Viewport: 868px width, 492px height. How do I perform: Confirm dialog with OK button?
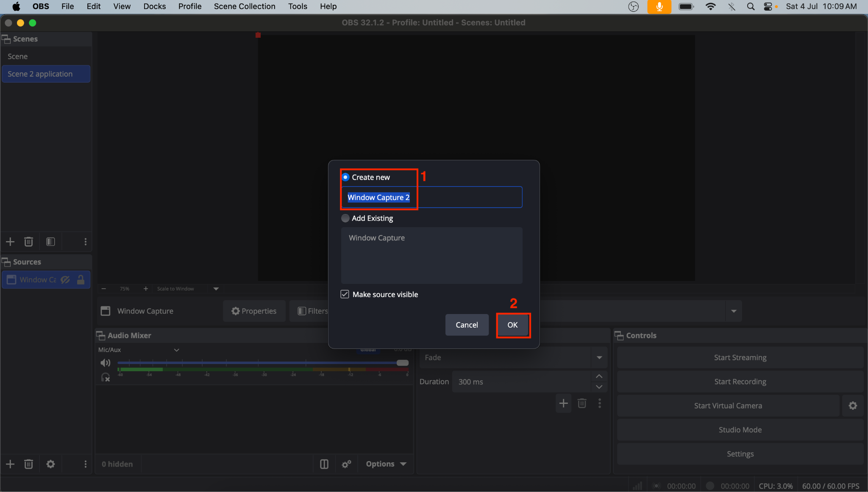pyautogui.click(x=512, y=325)
